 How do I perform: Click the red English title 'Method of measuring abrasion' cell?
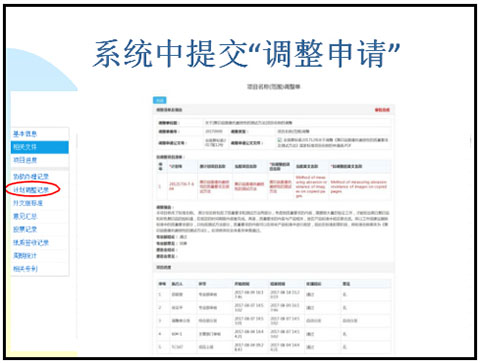point(358,187)
